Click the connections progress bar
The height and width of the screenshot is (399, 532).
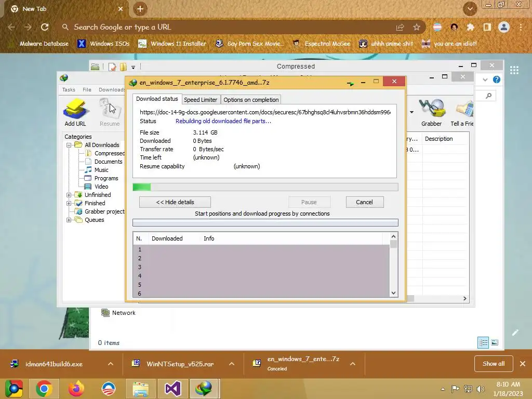[x=265, y=222]
